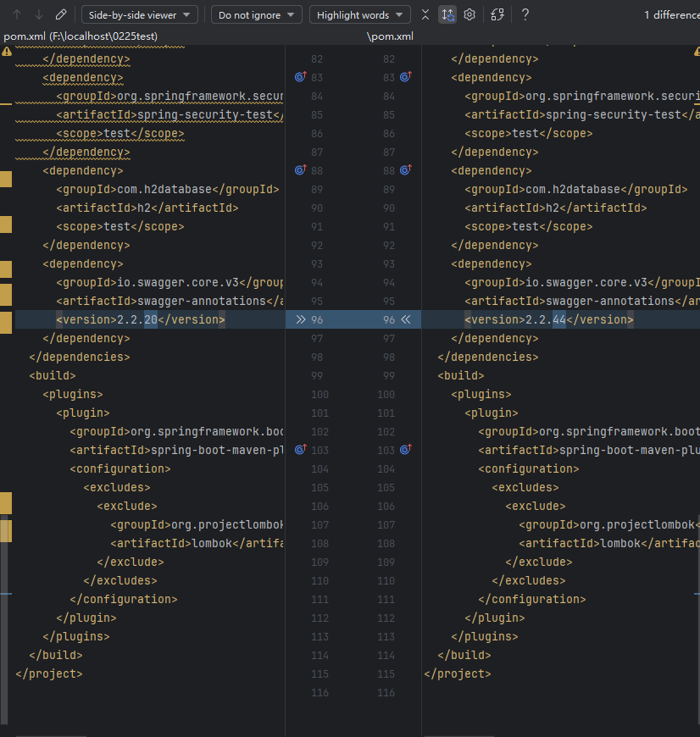Go to next difference with down arrow
Image resolution: width=700 pixels, height=737 pixels.
pos(38,14)
